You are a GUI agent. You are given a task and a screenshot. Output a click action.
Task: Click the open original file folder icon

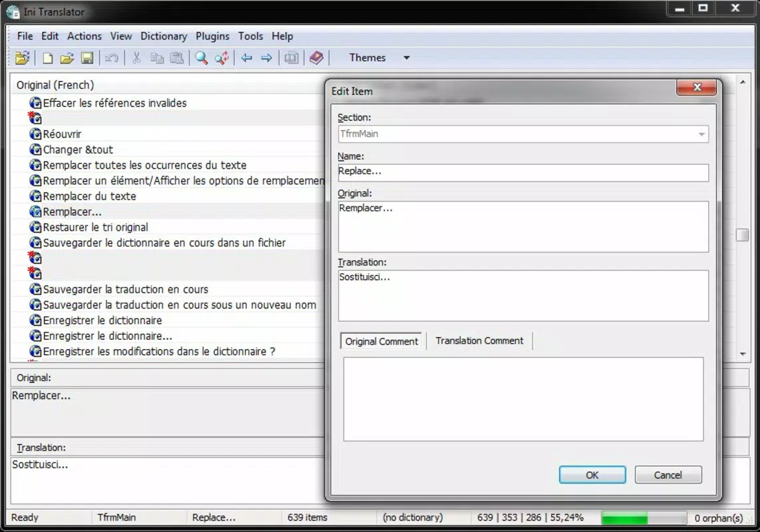[x=23, y=58]
